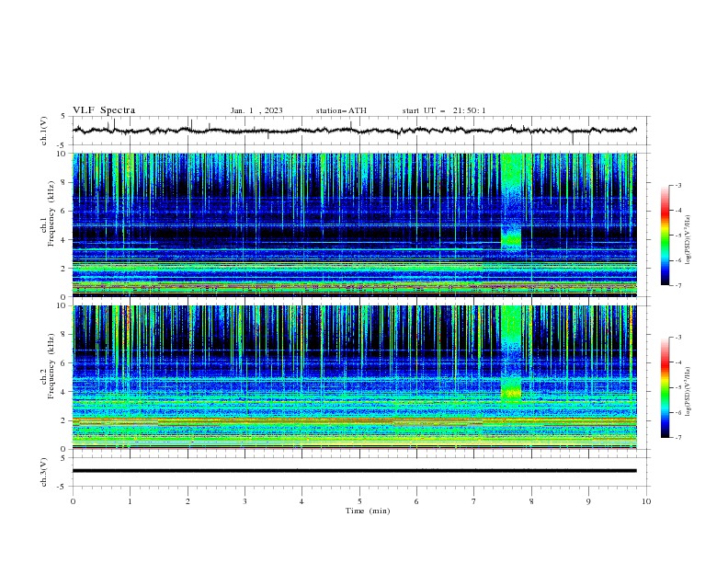Click the time axis tick label "7"
The image size is (728, 563).
pos(474,501)
